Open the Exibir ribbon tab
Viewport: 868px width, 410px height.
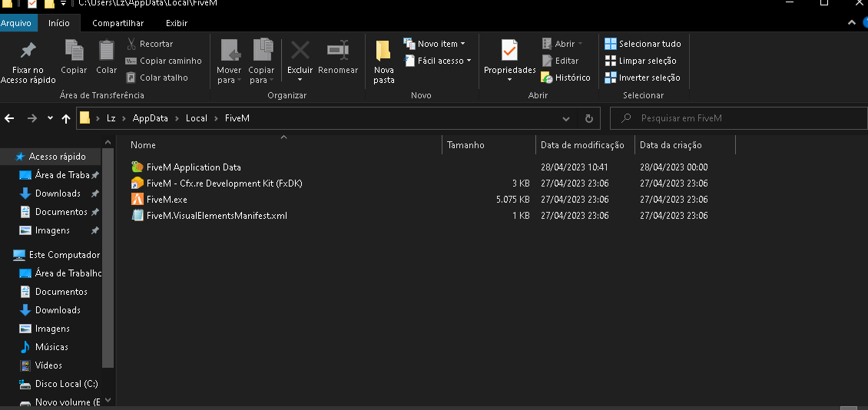pyautogui.click(x=177, y=23)
